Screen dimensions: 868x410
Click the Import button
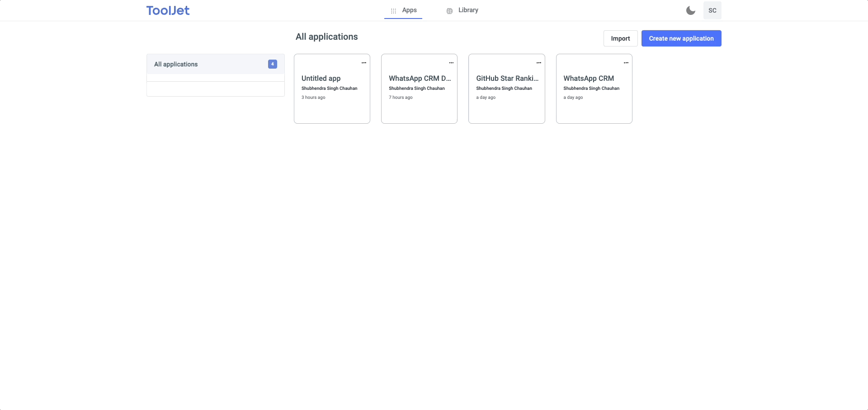coord(620,38)
